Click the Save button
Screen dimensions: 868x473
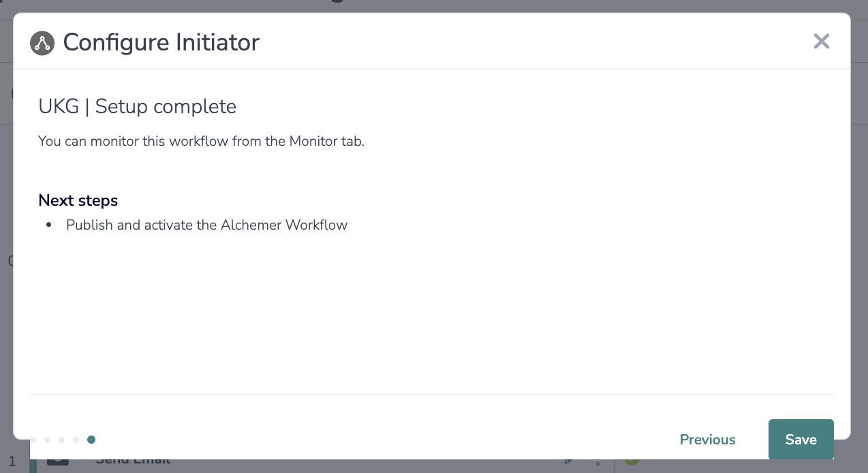(801, 440)
